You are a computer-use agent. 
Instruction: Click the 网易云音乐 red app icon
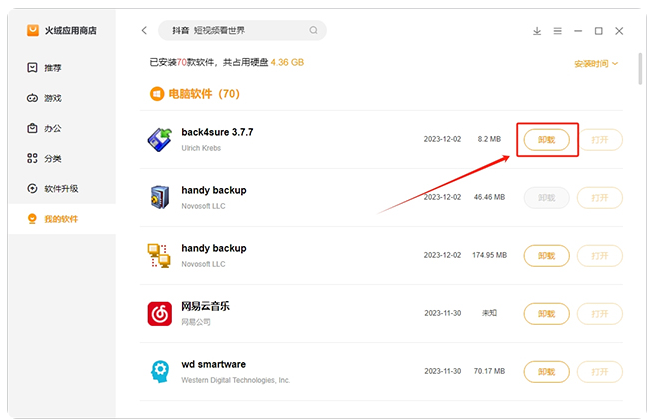(160, 314)
